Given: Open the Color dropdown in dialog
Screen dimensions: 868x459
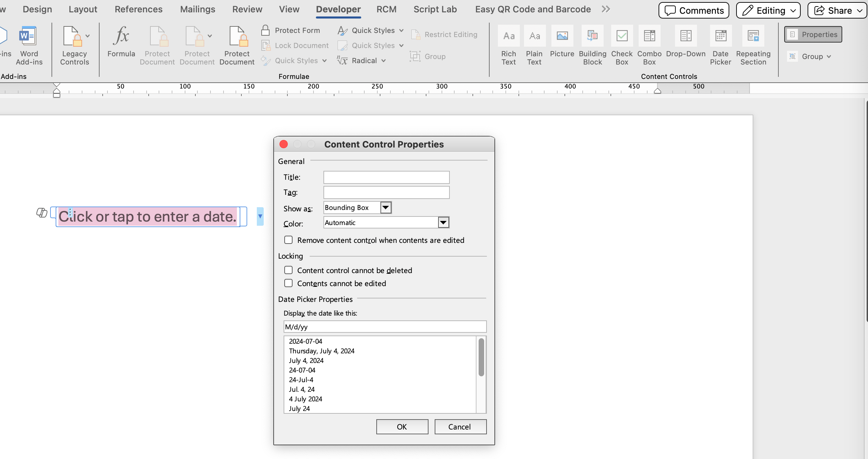Looking at the screenshot, I should (443, 223).
